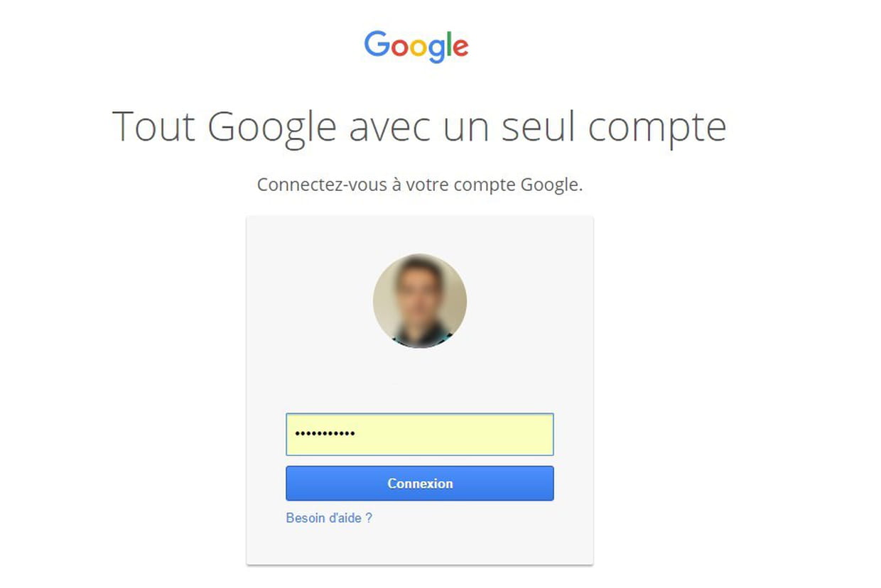Open the "Besoin d'aide ?" link
881x588 pixels.
329,518
